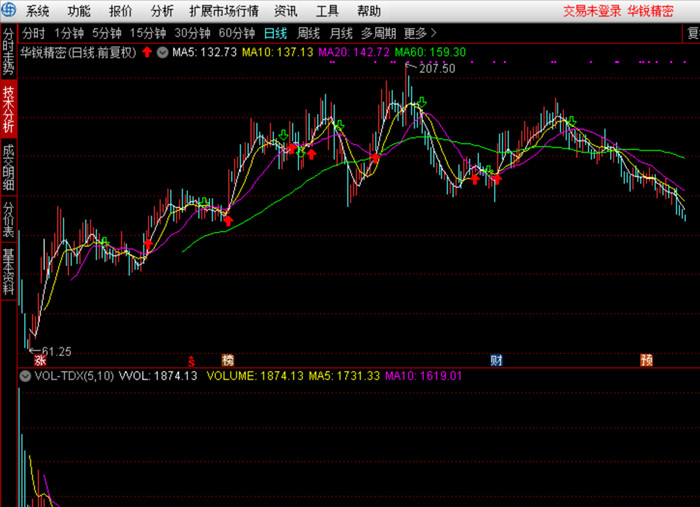This screenshot has width=700, height=507.
Task: Click the 榜 marker icon under the chart
Action: click(228, 359)
